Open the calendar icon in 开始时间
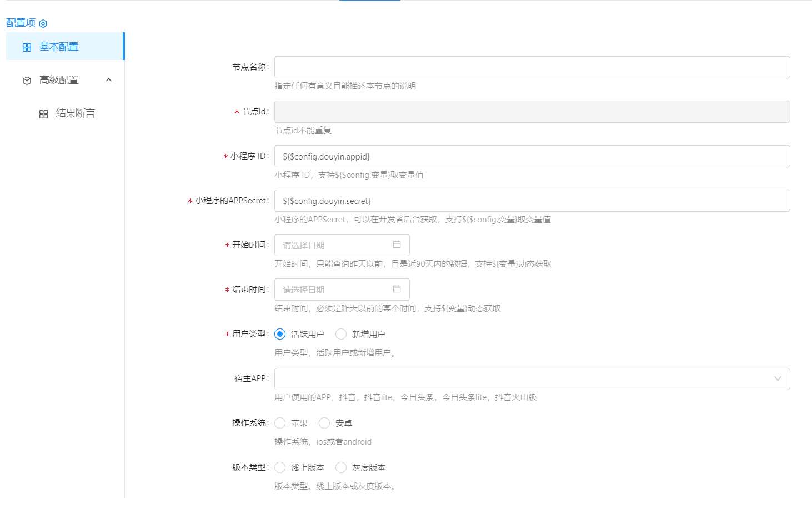 pos(397,245)
